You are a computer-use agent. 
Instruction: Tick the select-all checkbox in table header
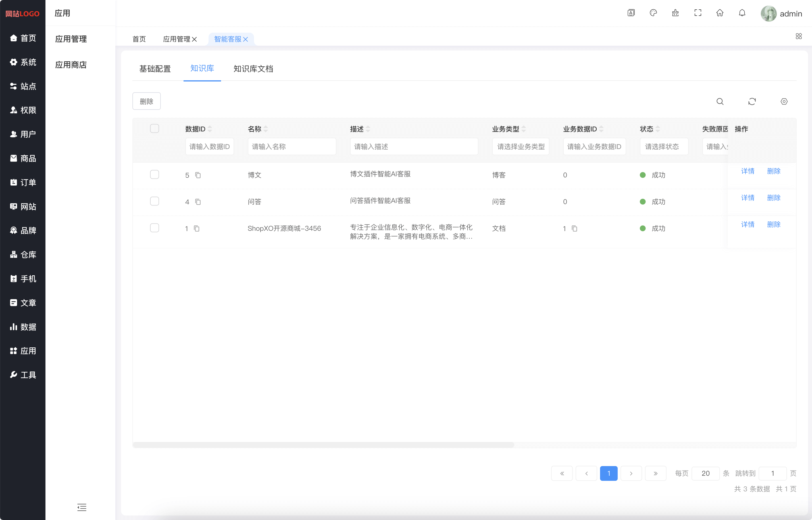tap(155, 129)
